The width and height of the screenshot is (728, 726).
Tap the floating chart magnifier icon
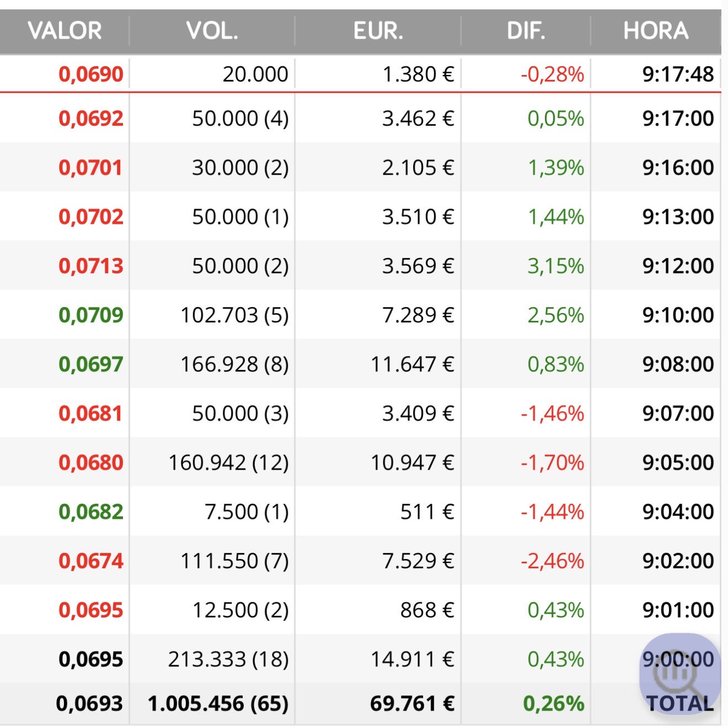[x=680, y=674]
